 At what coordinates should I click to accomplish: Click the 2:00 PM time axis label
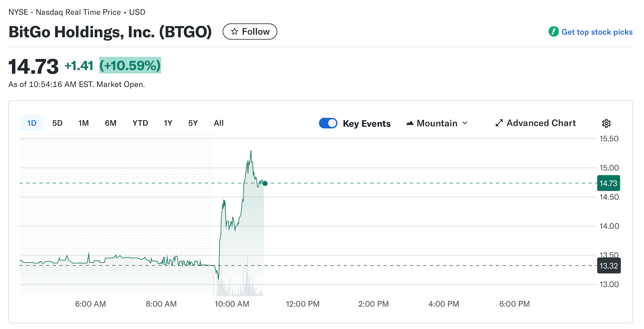[x=373, y=304]
